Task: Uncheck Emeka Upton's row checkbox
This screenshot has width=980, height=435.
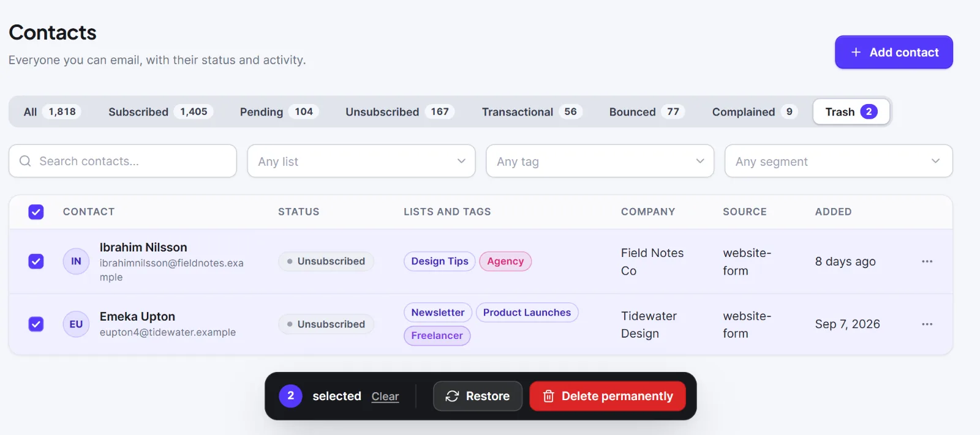Action: pos(36,324)
